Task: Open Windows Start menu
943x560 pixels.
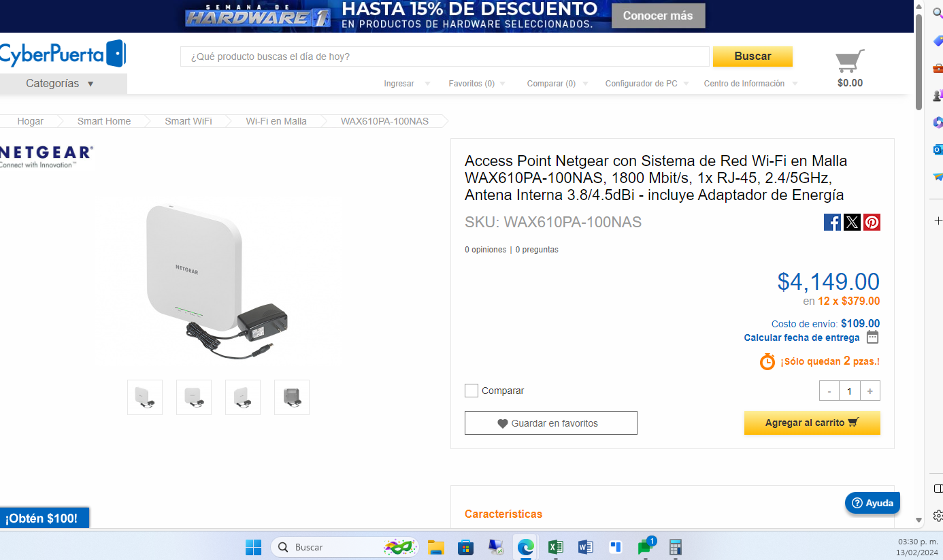Action: click(x=253, y=547)
